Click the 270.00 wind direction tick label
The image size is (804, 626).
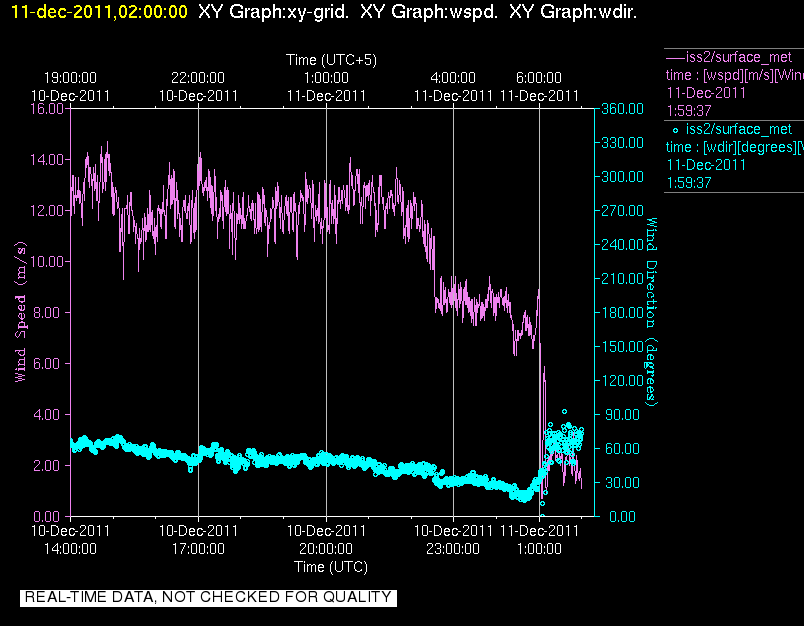(622, 211)
